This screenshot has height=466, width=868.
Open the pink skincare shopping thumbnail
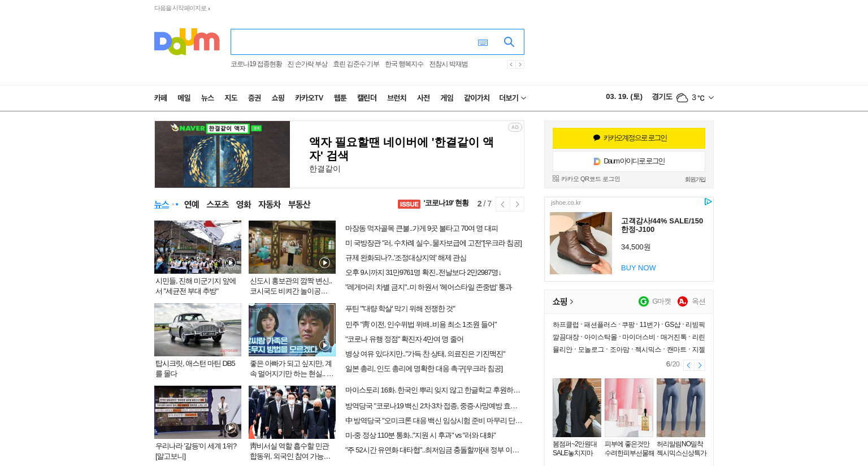(x=629, y=408)
